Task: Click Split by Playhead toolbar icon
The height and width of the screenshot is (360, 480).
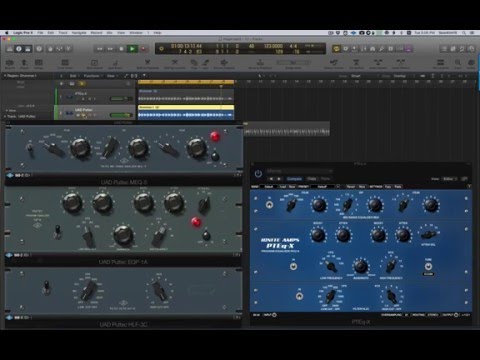Action: click(x=147, y=63)
